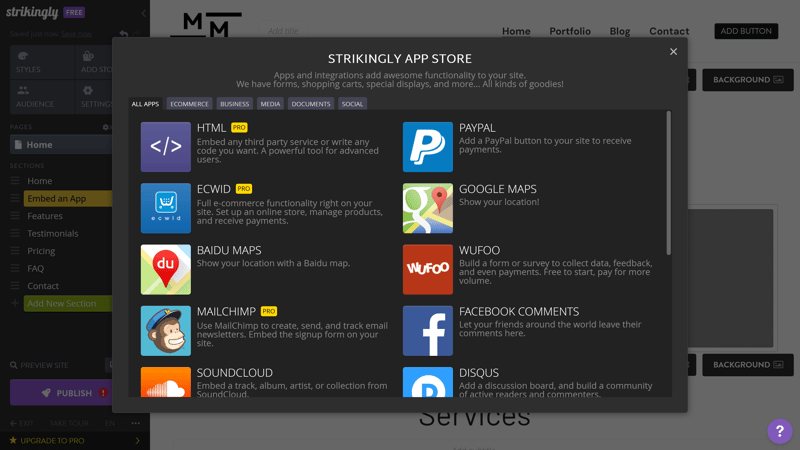Screen dimensions: 800x450
Task: Open the Home page item in Pages
Action: coord(61,145)
